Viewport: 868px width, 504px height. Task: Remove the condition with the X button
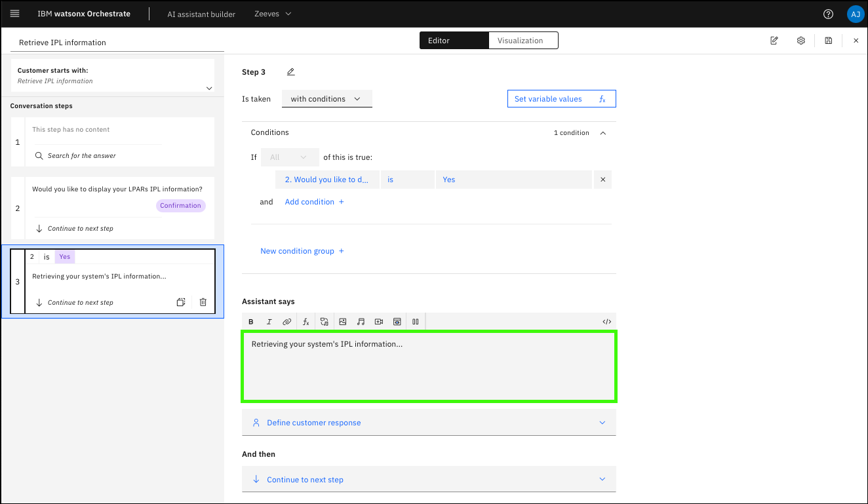[602, 180]
